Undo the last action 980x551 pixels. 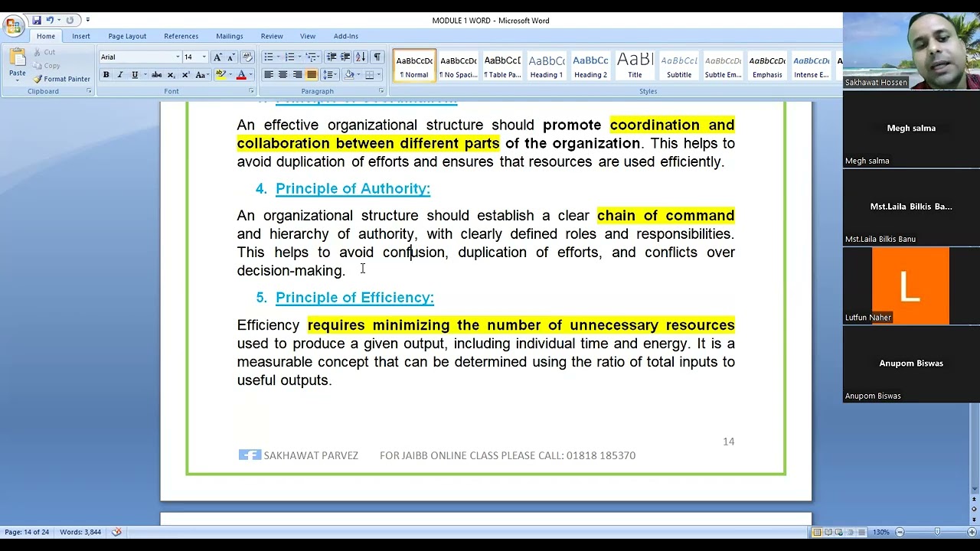click(51, 21)
